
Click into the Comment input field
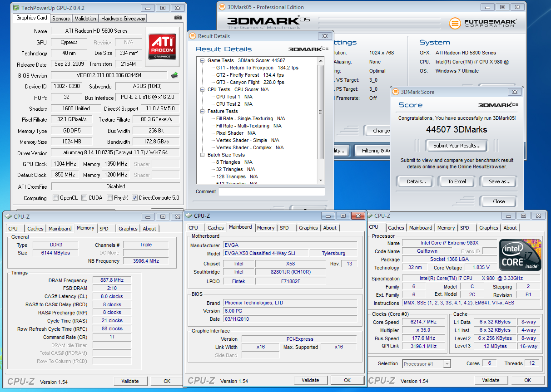coord(272,191)
